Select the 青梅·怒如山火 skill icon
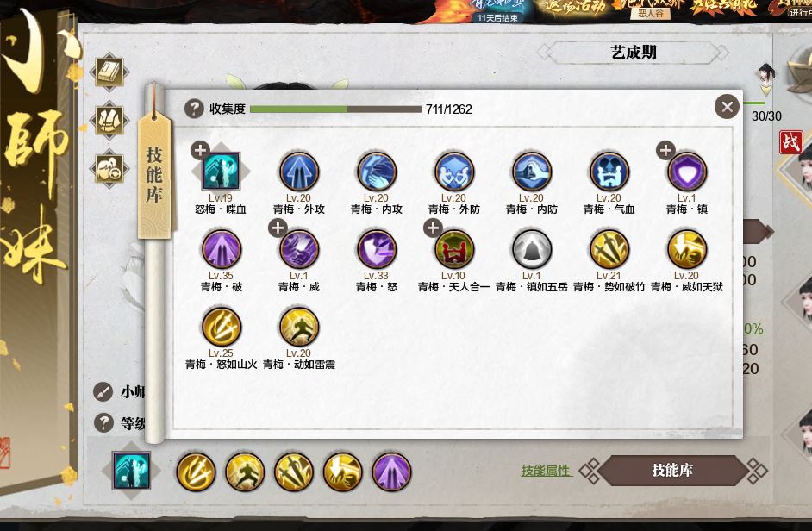This screenshot has width=812, height=531. [x=222, y=327]
